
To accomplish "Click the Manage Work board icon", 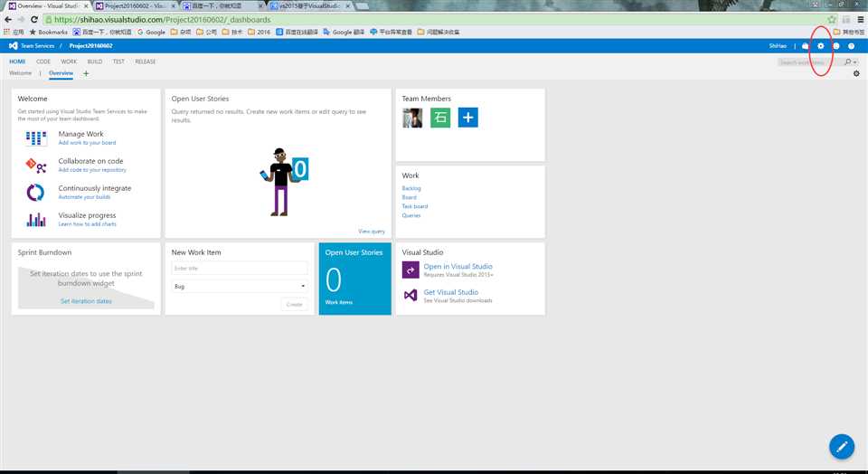I will [36, 137].
